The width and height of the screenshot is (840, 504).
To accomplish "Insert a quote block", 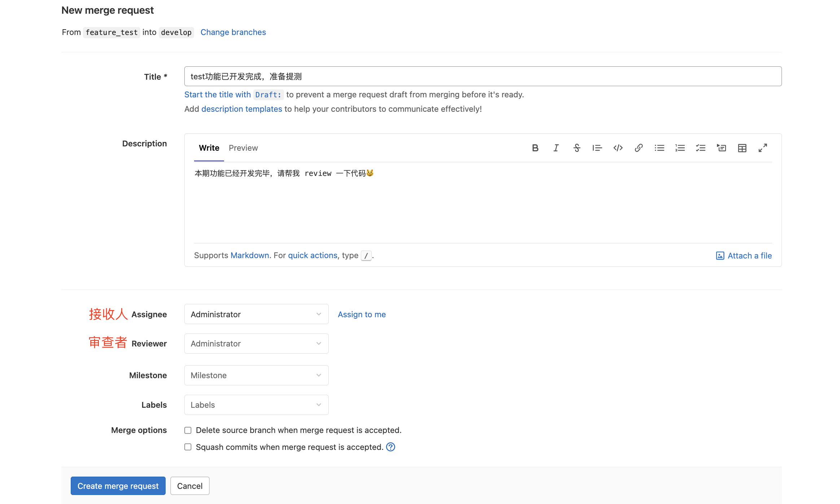I will [x=597, y=148].
